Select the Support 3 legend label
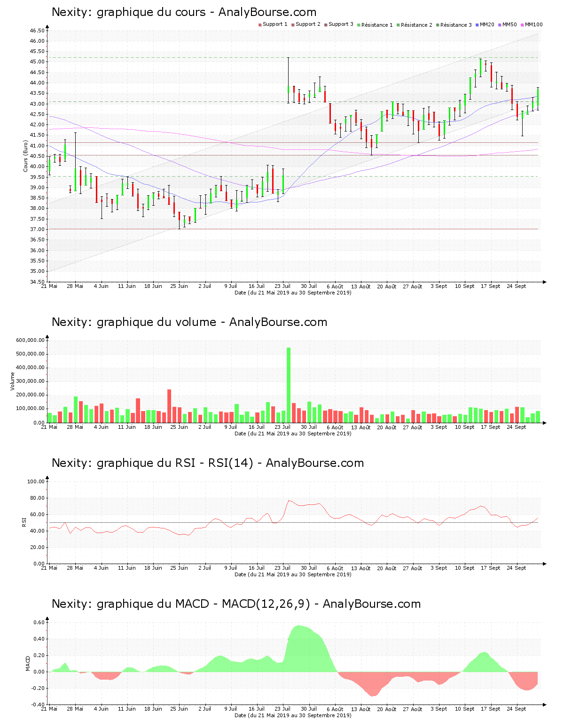This screenshot has height=728, width=564. click(341, 24)
